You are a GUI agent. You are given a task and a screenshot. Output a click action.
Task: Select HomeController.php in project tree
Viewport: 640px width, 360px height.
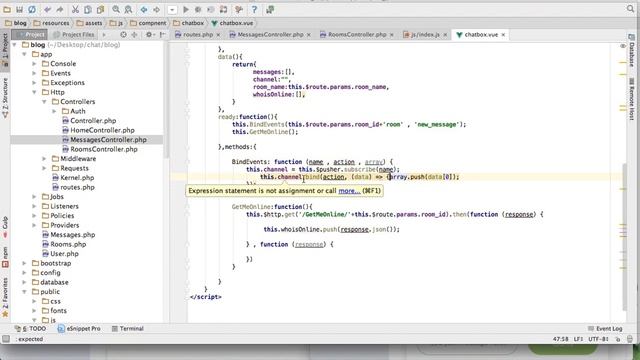pyautogui.click(x=98, y=130)
